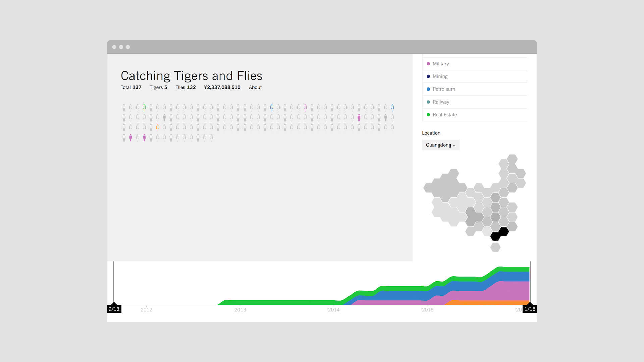Select the pink outlined person in first row

[305, 108]
